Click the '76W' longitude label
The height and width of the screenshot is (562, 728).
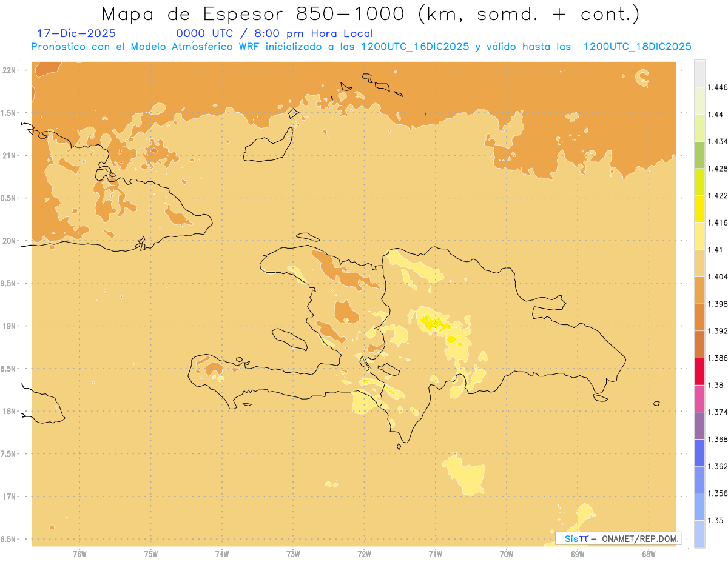click(79, 554)
